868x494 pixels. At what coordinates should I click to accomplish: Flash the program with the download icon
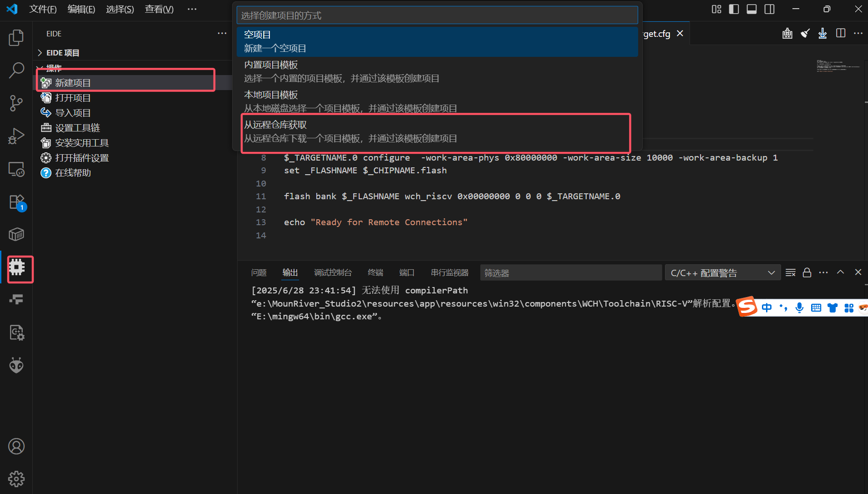coord(822,33)
